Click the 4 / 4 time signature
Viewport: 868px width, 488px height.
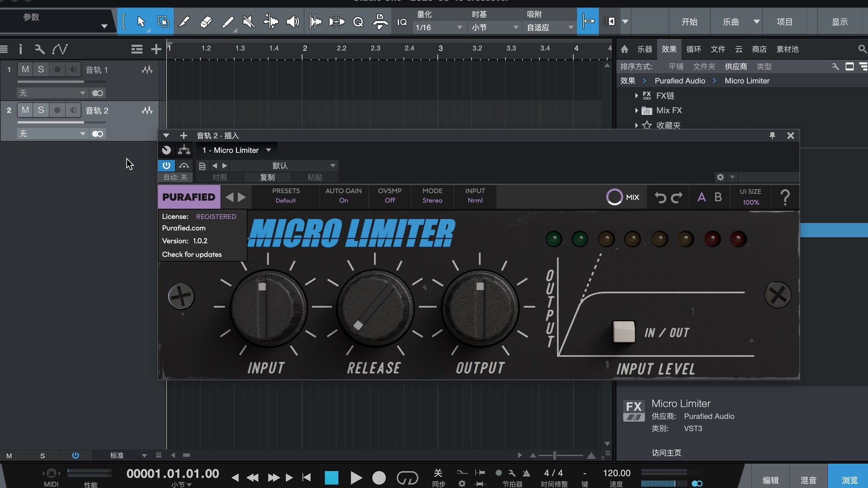tap(553, 473)
